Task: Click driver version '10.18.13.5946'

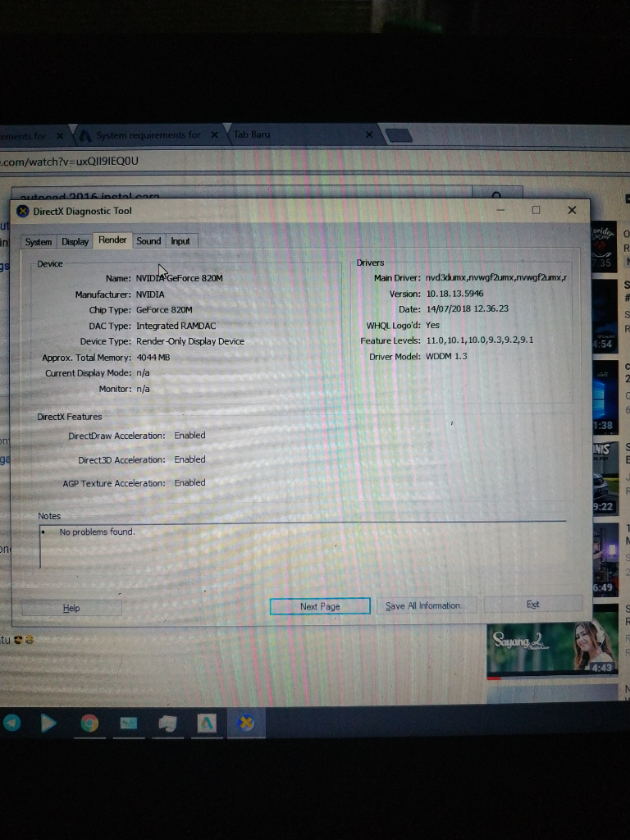Action: pyautogui.click(x=454, y=294)
